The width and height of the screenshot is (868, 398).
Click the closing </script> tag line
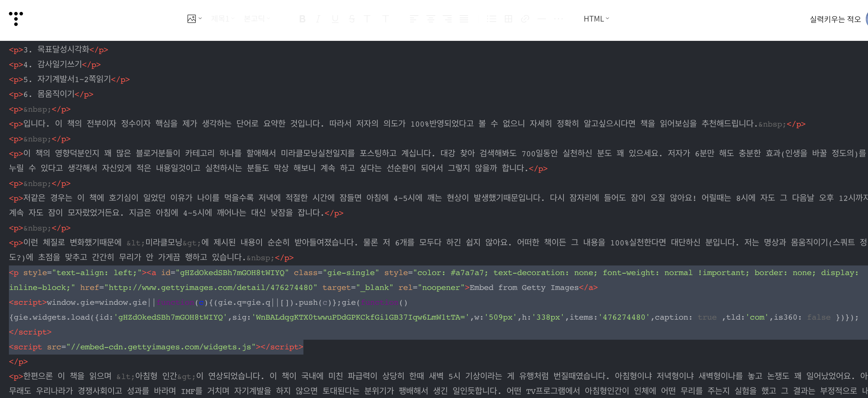tap(30, 332)
